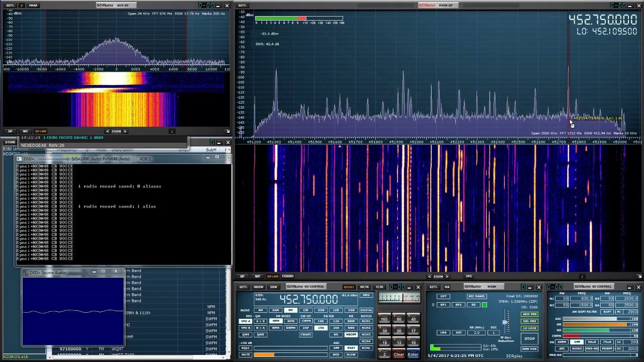Click the DIGITAL mode button
The height and width of the screenshot is (362, 644).
click(366, 310)
